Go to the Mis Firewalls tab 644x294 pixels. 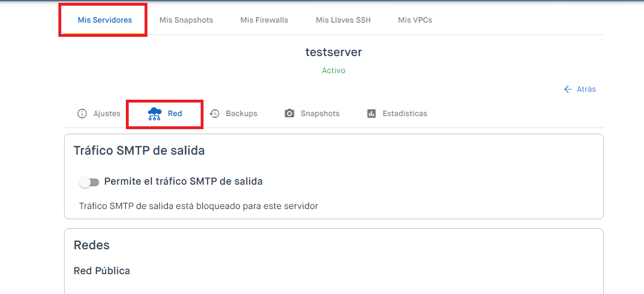(264, 20)
